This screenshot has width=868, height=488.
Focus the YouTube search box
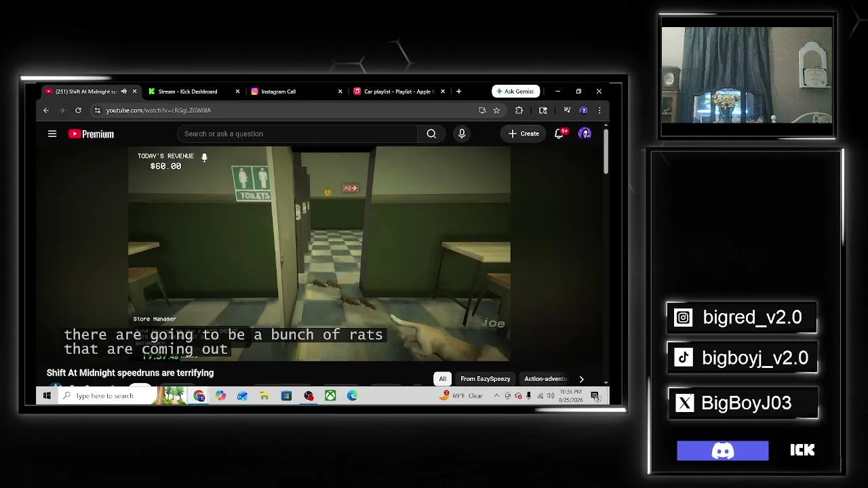click(297, 134)
